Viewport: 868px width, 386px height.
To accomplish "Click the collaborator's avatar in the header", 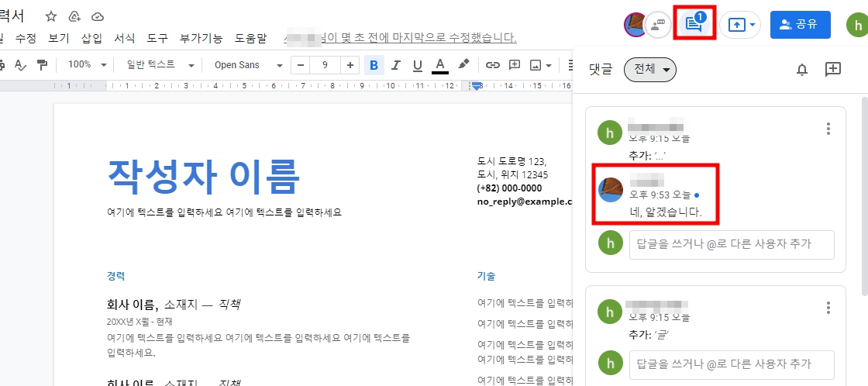I will tap(635, 24).
